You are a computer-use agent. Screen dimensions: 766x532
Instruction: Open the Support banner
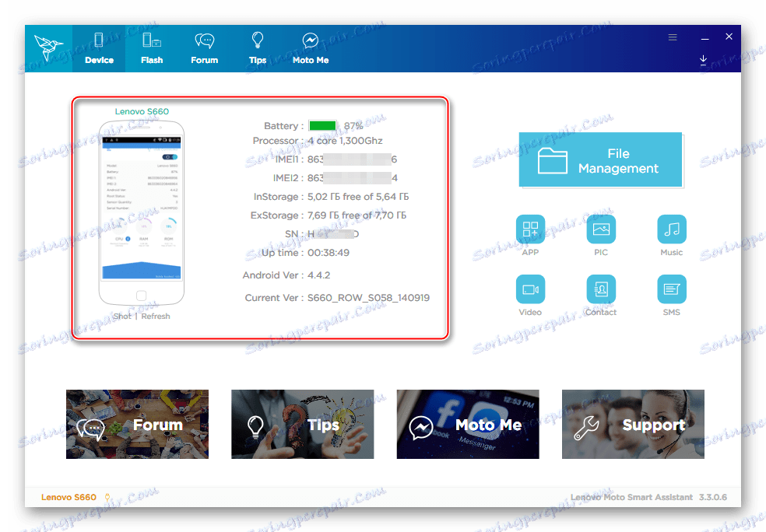click(x=633, y=425)
